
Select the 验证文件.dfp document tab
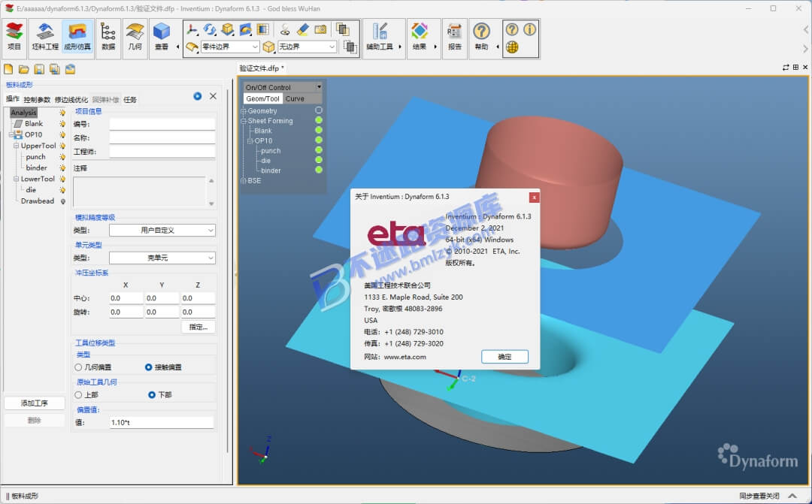261,68
